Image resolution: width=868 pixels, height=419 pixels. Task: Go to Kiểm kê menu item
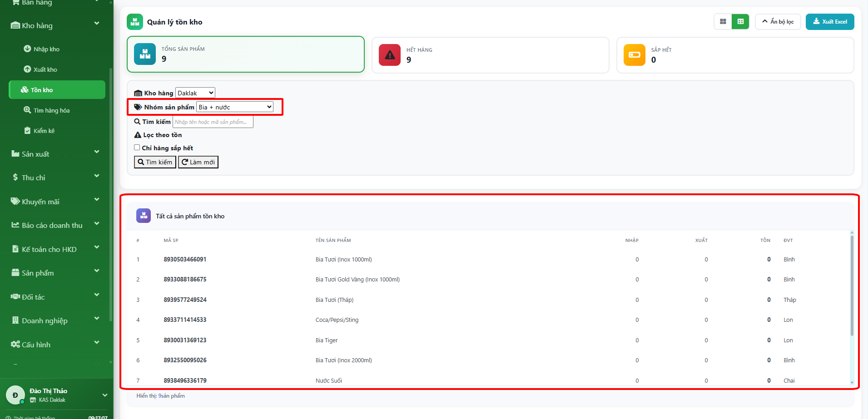click(x=44, y=131)
